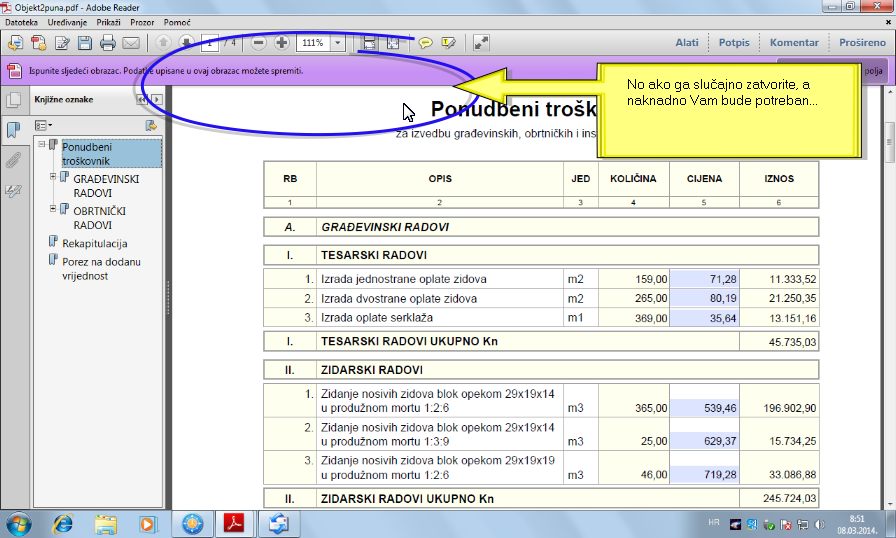Click price field 80,19

[704, 298]
